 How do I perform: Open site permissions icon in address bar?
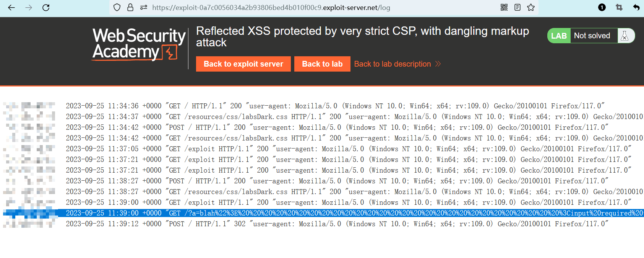144,8
